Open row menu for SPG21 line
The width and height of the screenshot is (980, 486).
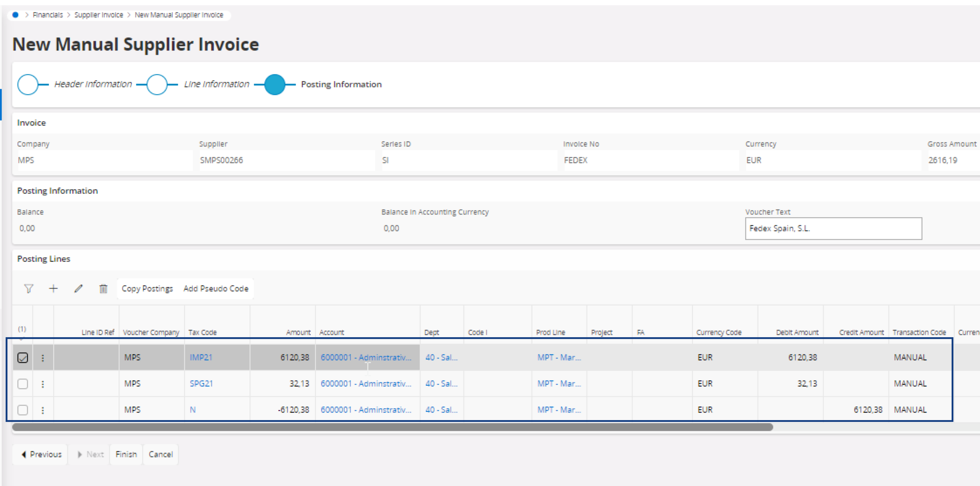(x=43, y=384)
